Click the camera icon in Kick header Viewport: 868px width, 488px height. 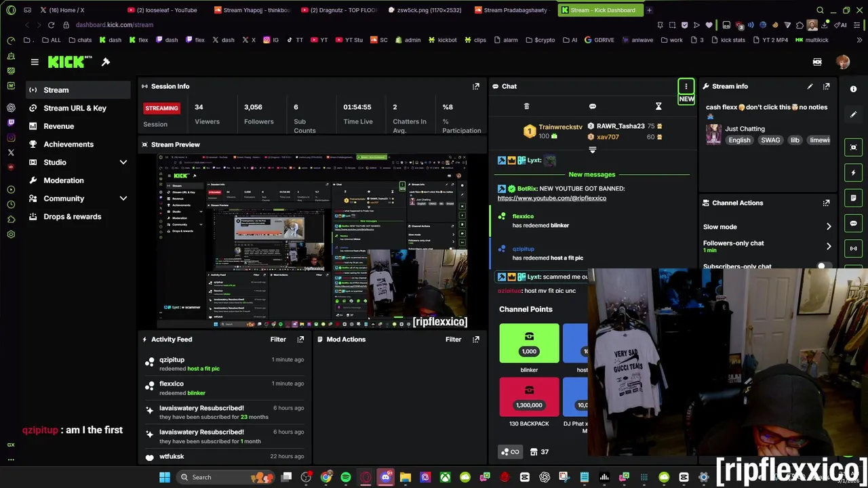pyautogui.click(x=817, y=62)
